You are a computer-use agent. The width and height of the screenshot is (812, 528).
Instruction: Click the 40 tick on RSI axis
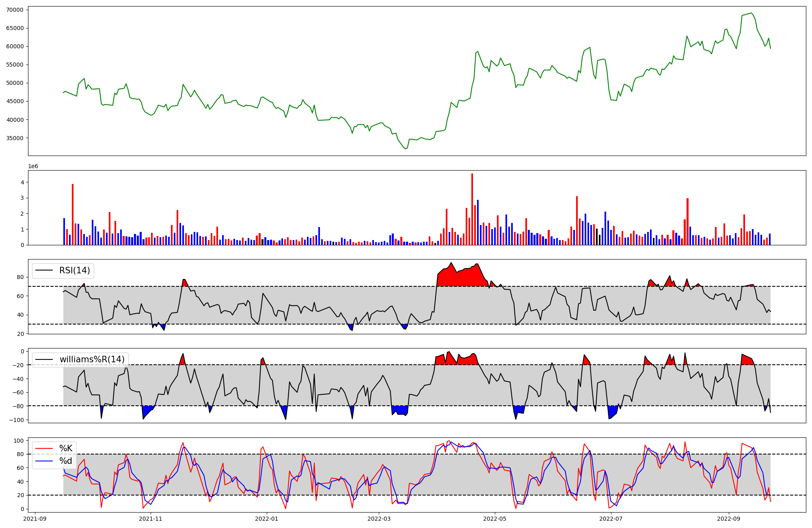(x=20, y=315)
